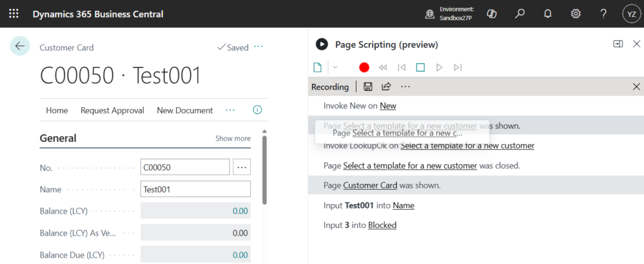Click the stop square playback button
This screenshot has height=264, width=644.
pos(421,67)
